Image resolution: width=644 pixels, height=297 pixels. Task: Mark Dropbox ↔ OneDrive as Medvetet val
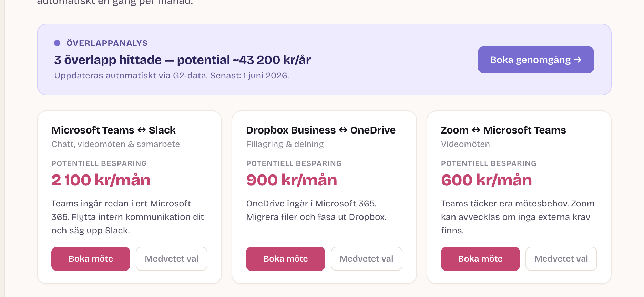(x=367, y=259)
